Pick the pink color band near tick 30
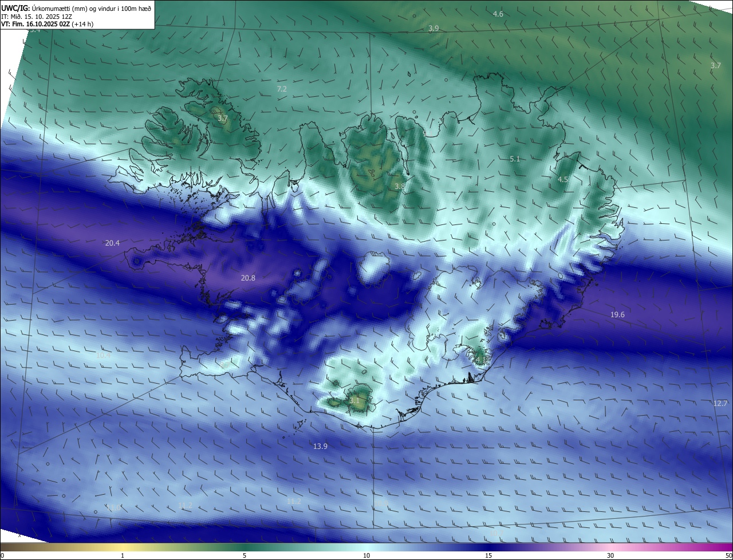733x560 pixels. click(610, 547)
